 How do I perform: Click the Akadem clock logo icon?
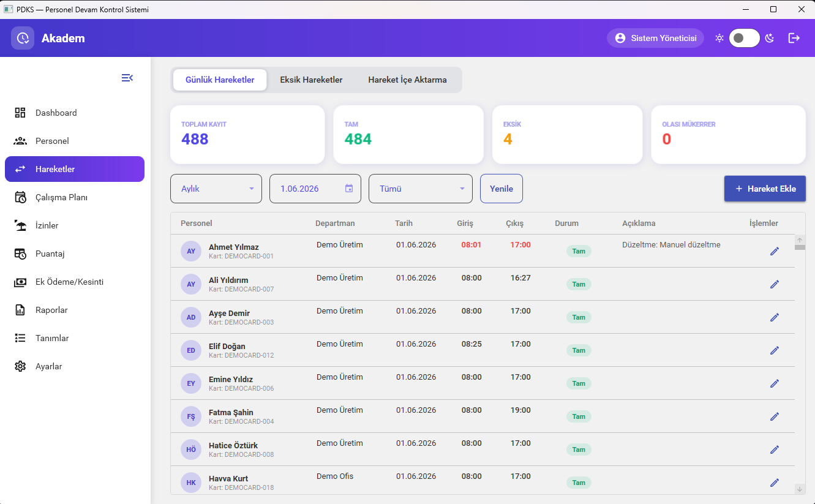click(x=23, y=38)
